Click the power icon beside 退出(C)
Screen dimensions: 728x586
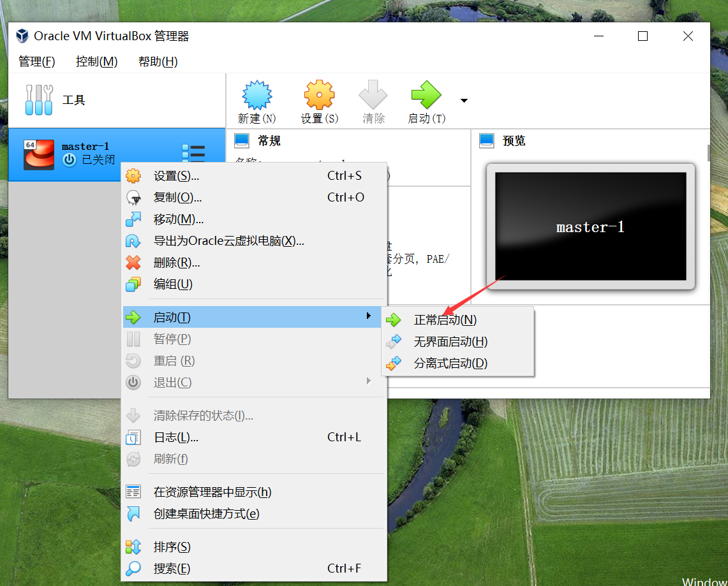click(x=133, y=383)
